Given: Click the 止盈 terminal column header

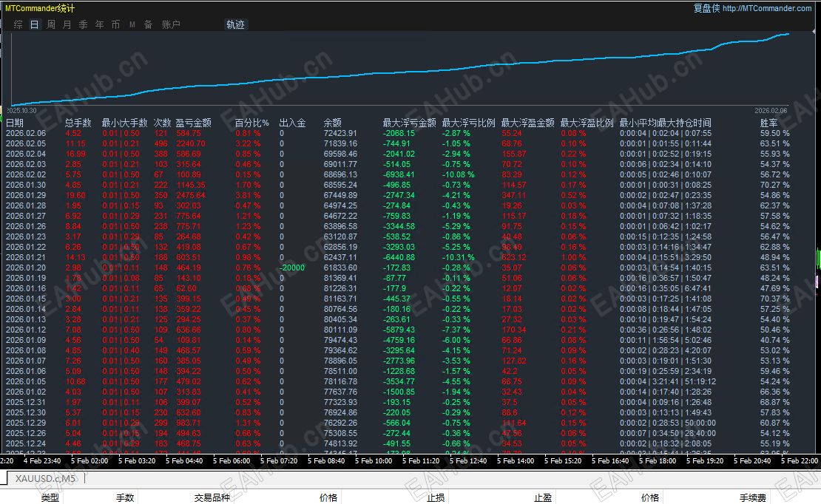Looking at the screenshot, I should coord(543,498).
